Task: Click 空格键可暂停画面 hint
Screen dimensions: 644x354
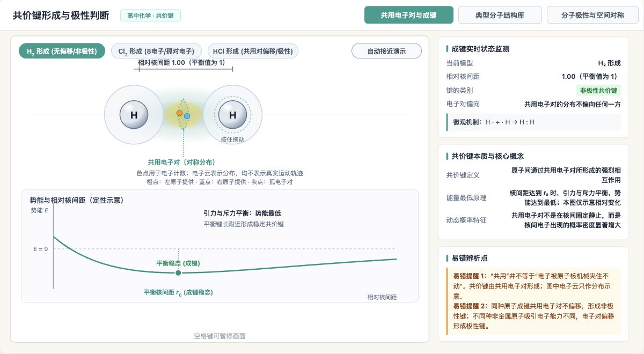Action: (x=219, y=336)
